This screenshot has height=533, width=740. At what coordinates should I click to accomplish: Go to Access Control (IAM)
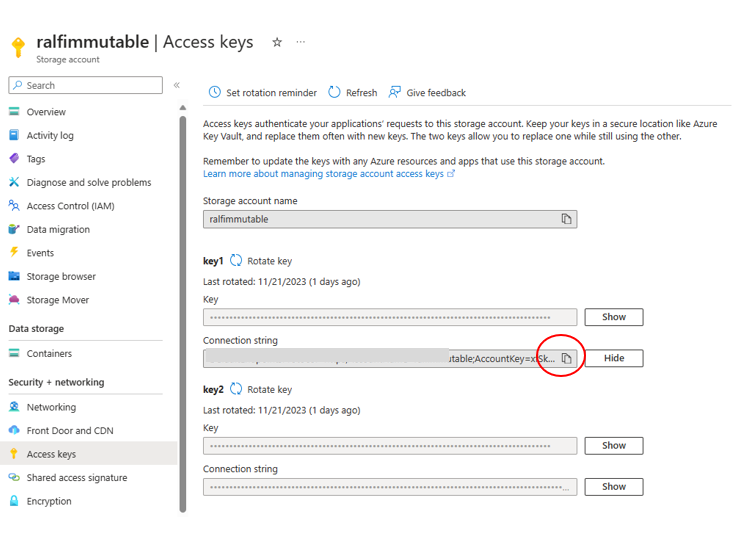pyautogui.click(x=70, y=206)
